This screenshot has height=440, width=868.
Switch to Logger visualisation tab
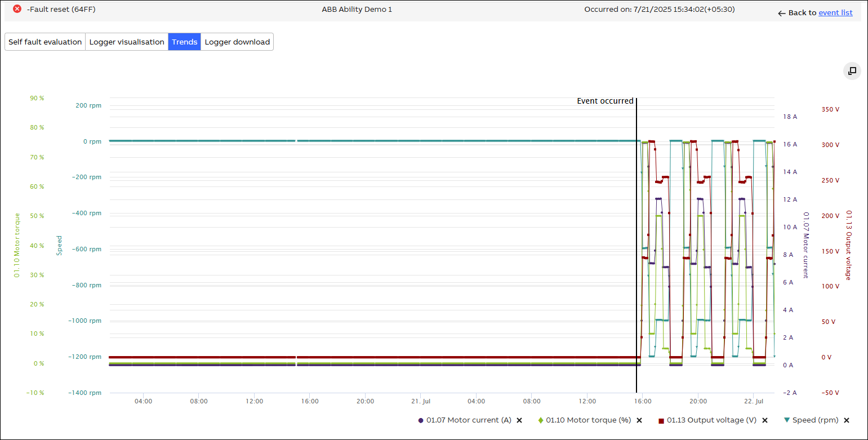[x=127, y=42]
